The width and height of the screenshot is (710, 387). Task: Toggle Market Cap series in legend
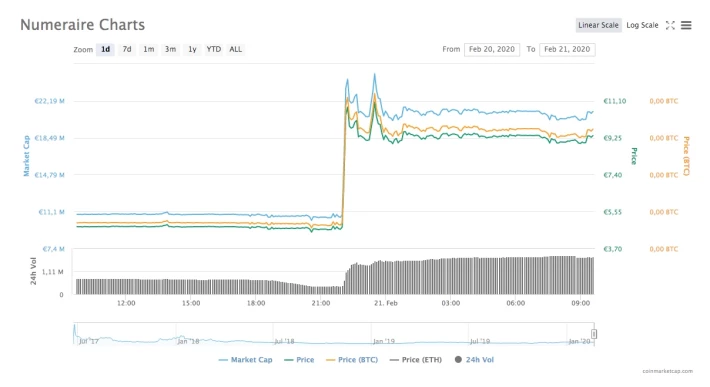[x=245, y=360]
